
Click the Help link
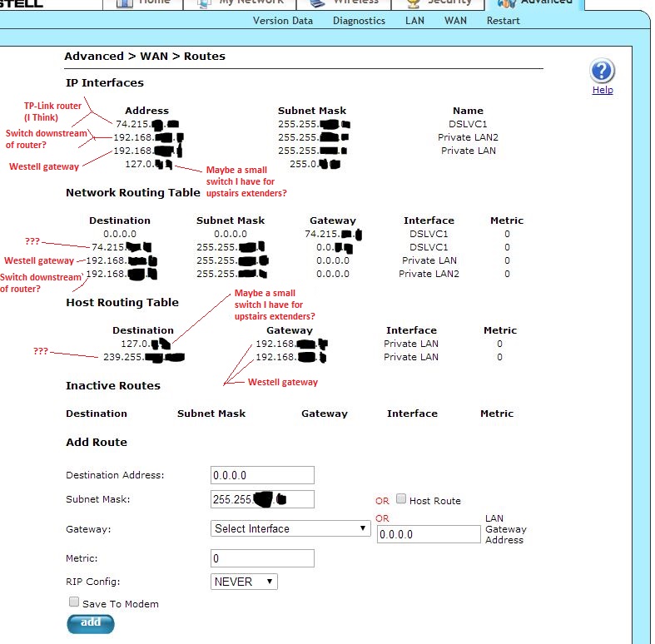point(603,90)
